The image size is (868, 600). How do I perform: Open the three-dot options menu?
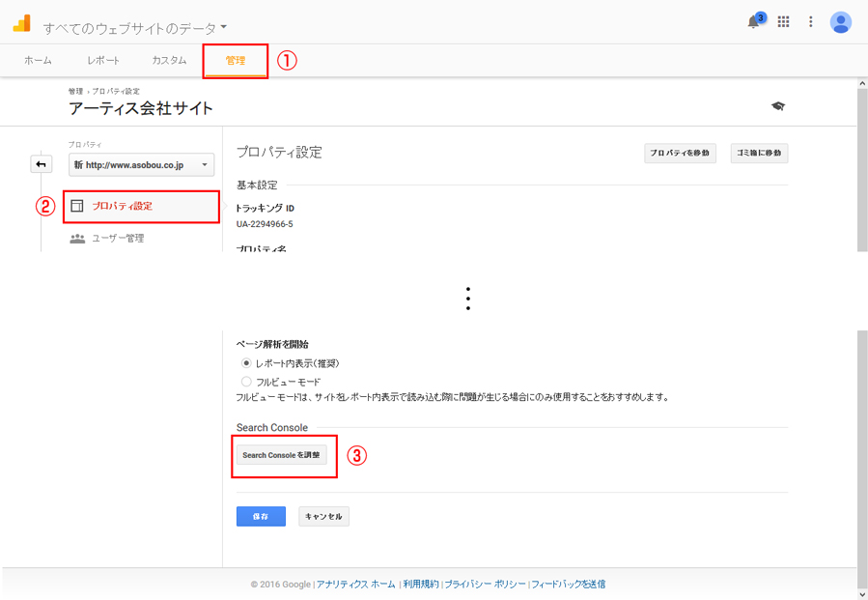point(810,21)
